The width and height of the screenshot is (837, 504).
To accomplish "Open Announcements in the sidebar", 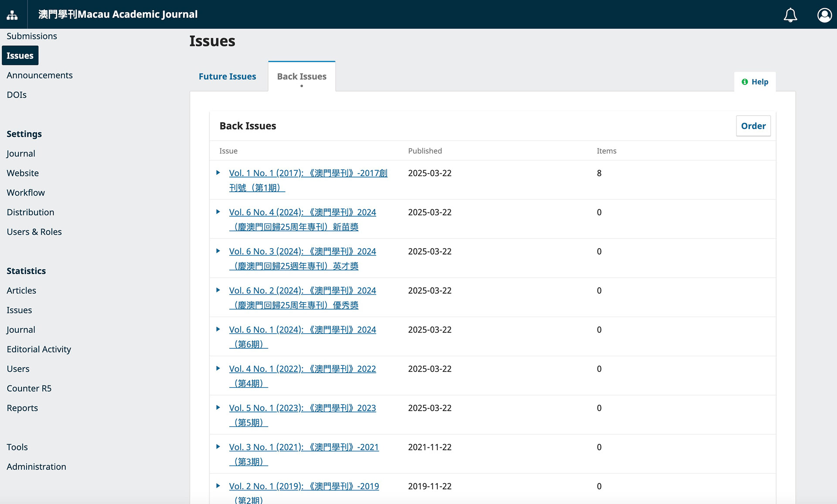I will 40,75.
